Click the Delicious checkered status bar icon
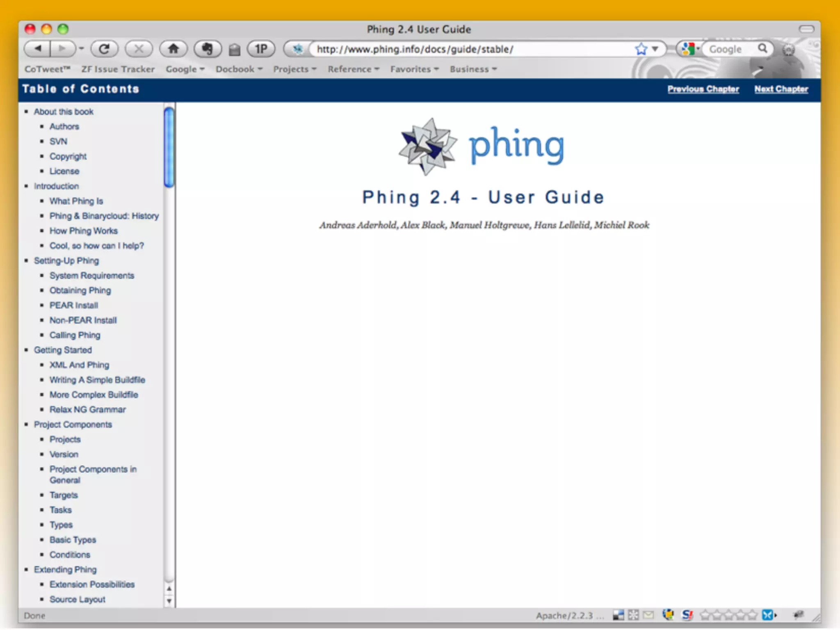 pyautogui.click(x=618, y=615)
